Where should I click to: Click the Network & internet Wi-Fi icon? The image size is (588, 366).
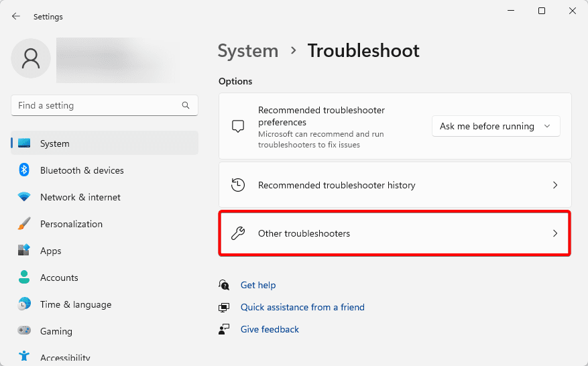24,197
